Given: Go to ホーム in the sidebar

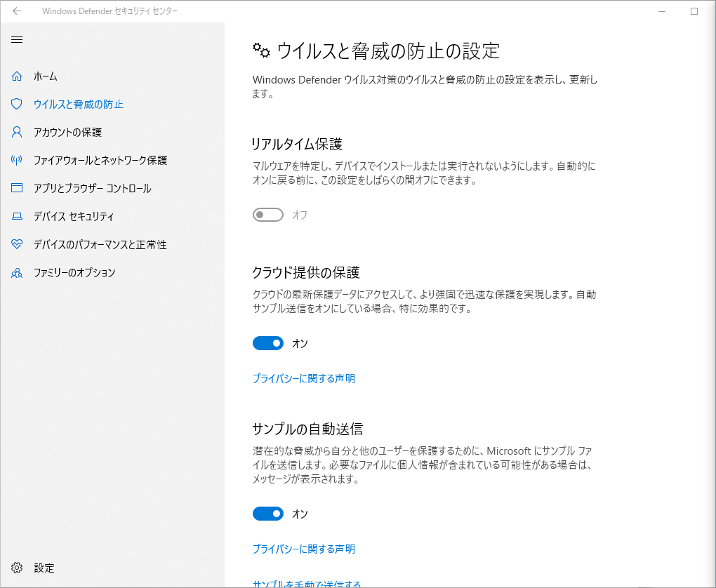Looking at the screenshot, I should (x=45, y=76).
